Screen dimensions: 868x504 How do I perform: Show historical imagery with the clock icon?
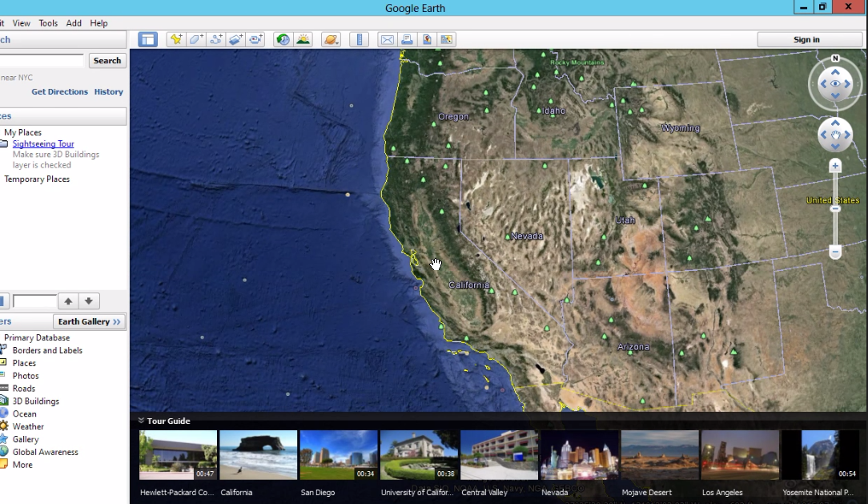pyautogui.click(x=283, y=39)
